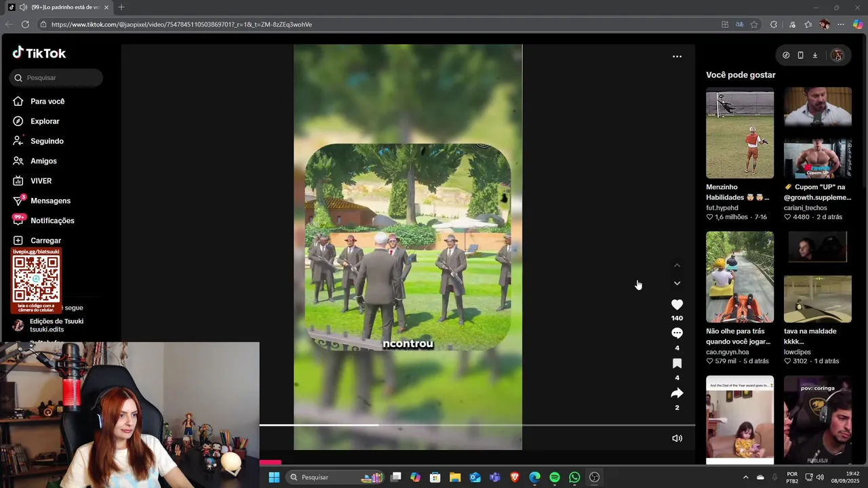868x488 pixels.
Task: Share the video with the arrow icon
Action: 677,393
